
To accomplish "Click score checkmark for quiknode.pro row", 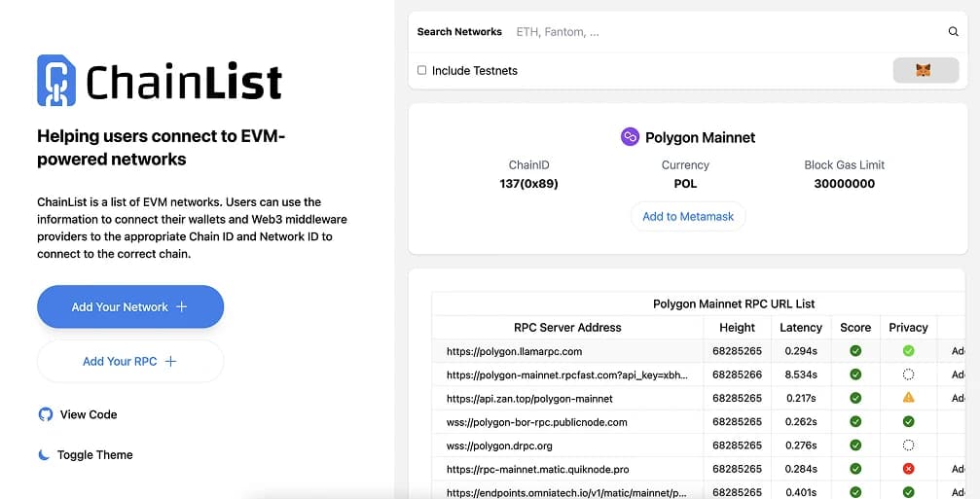I will [x=855, y=469].
